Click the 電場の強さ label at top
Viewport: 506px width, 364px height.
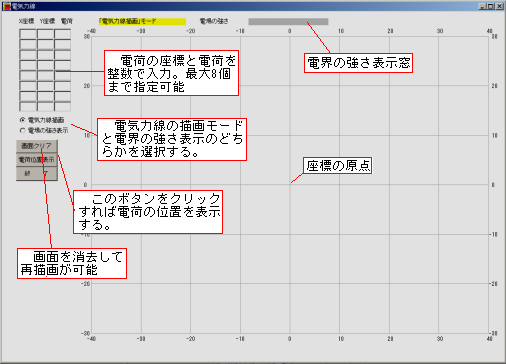click(x=214, y=21)
